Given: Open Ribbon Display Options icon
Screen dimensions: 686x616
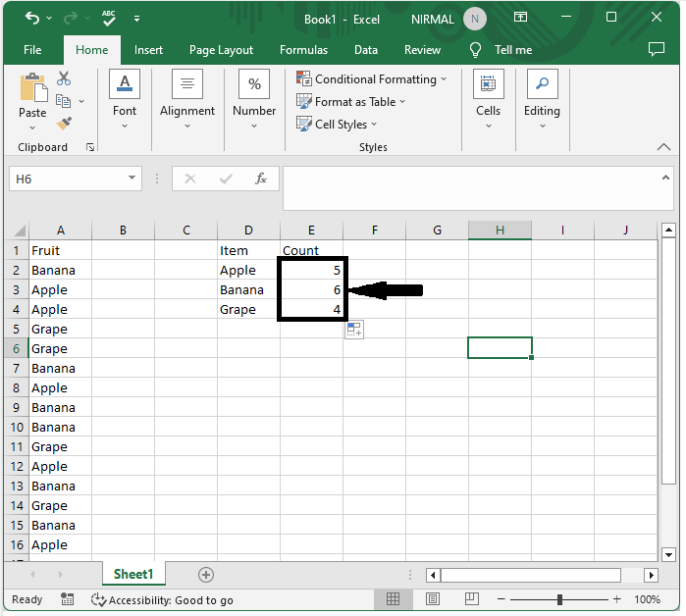Looking at the screenshot, I should tap(520, 17).
